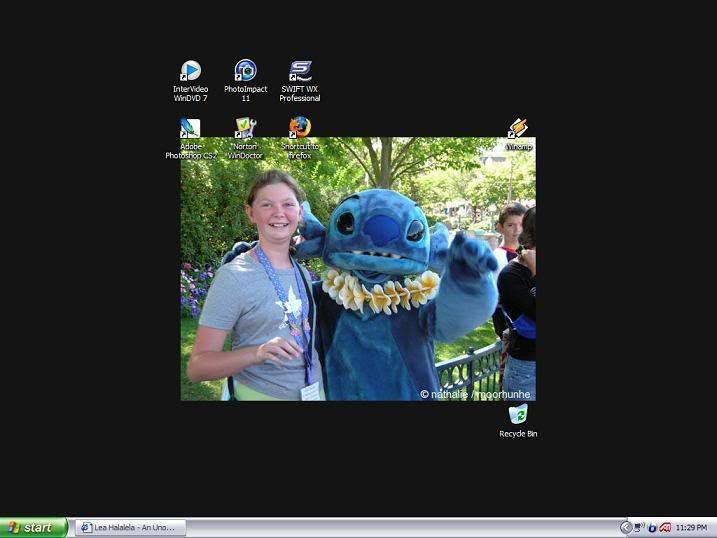717x538 pixels.
Task: Switch to the Lea Halalela taskbar window
Action: pos(130,527)
